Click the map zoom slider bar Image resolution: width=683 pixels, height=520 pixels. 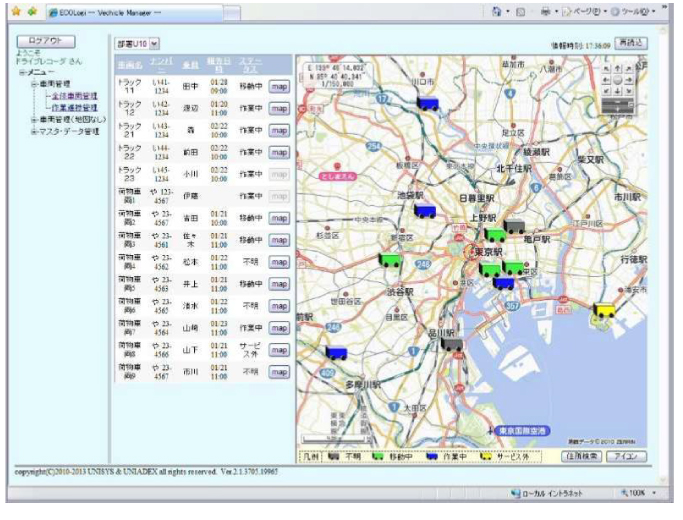(x=617, y=105)
